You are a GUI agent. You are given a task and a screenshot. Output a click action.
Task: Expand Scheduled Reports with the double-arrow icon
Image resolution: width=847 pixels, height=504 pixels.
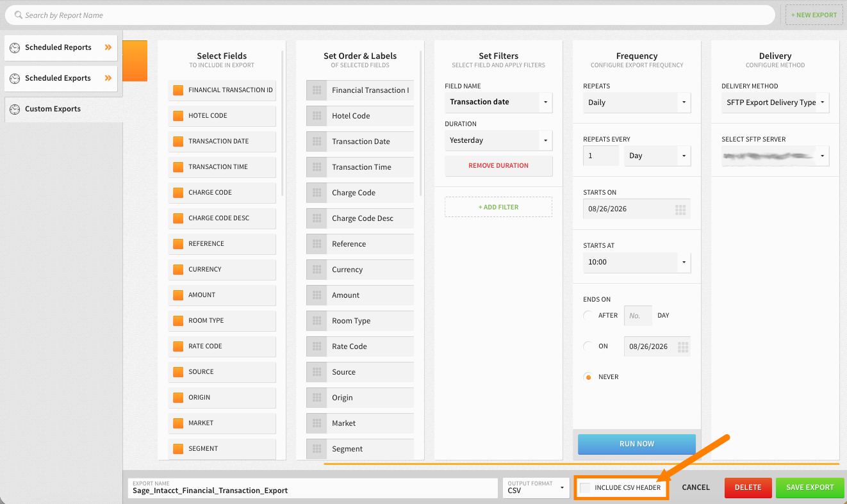108,47
